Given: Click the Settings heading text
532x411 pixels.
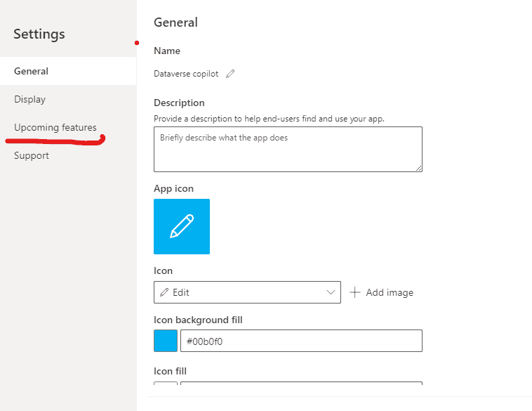Looking at the screenshot, I should (39, 34).
